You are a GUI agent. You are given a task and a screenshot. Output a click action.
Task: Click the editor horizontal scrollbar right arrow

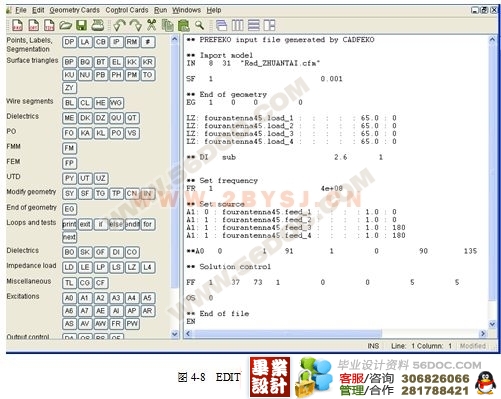point(483,333)
